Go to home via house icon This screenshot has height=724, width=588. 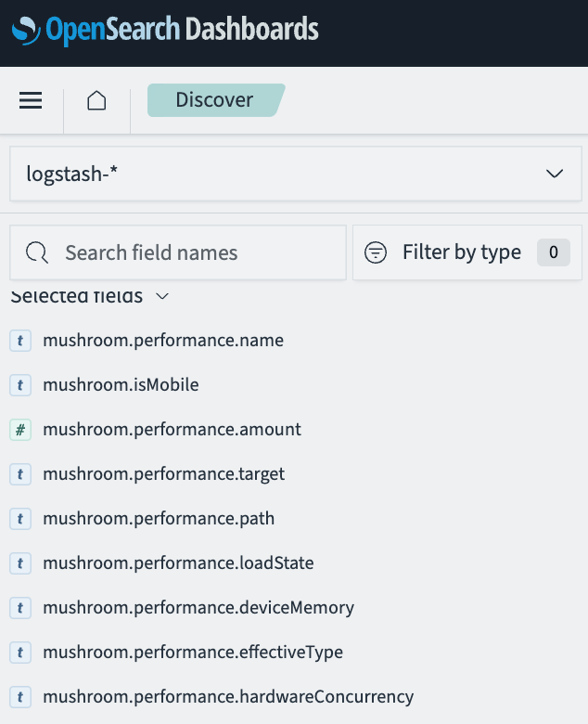pyautogui.click(x=96, y=100)
